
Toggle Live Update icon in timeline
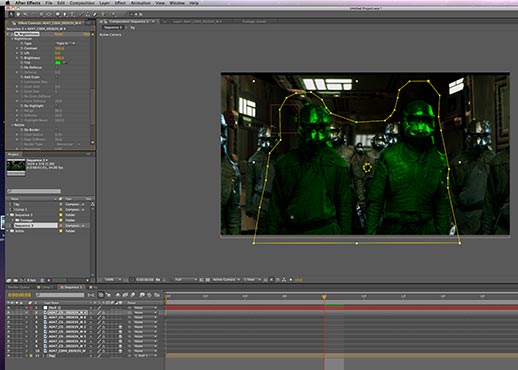[101, 295]
